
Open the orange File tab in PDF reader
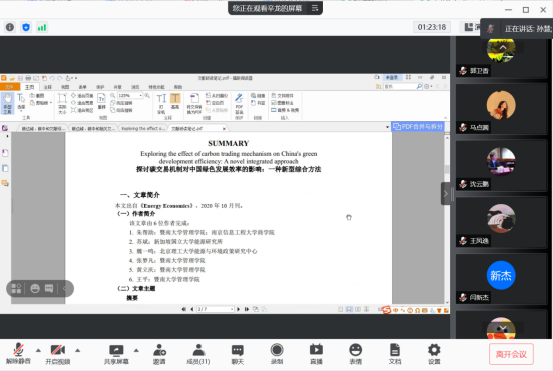[10, 87]
